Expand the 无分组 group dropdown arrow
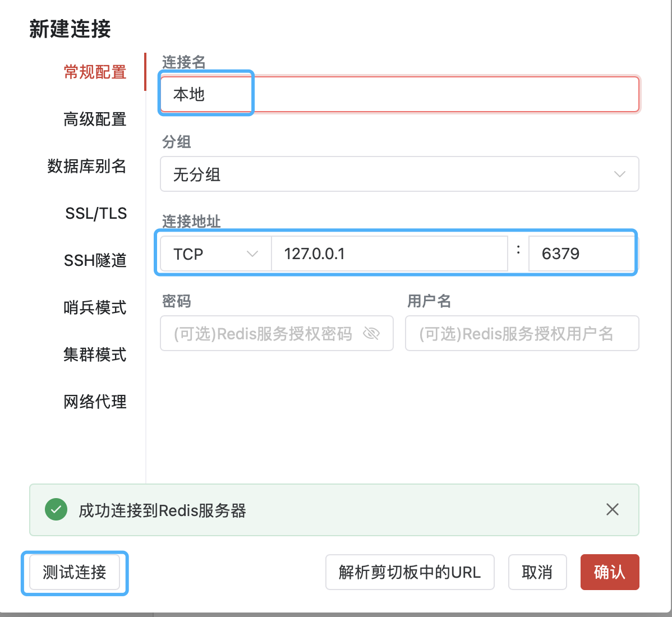 click(x=620, y=174)
